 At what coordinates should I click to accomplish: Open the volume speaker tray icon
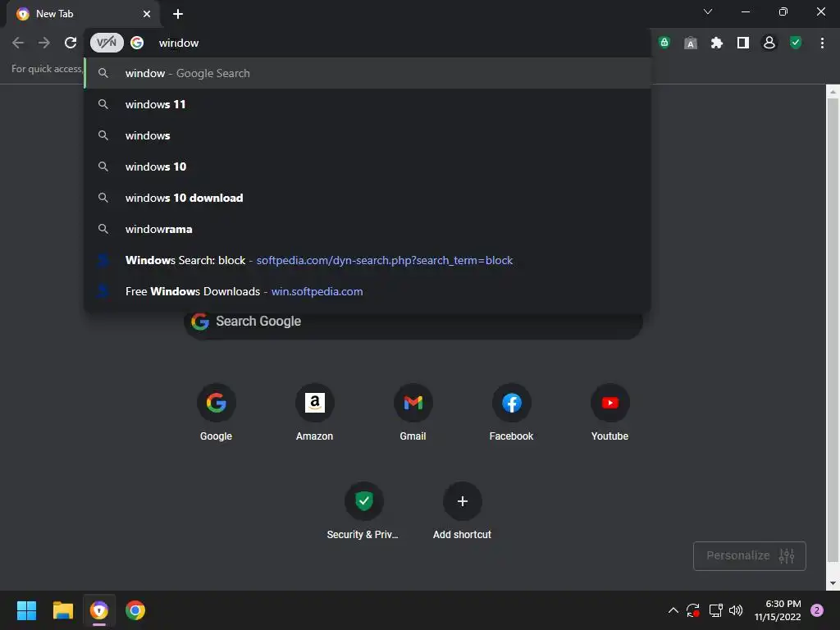(736, 610)
